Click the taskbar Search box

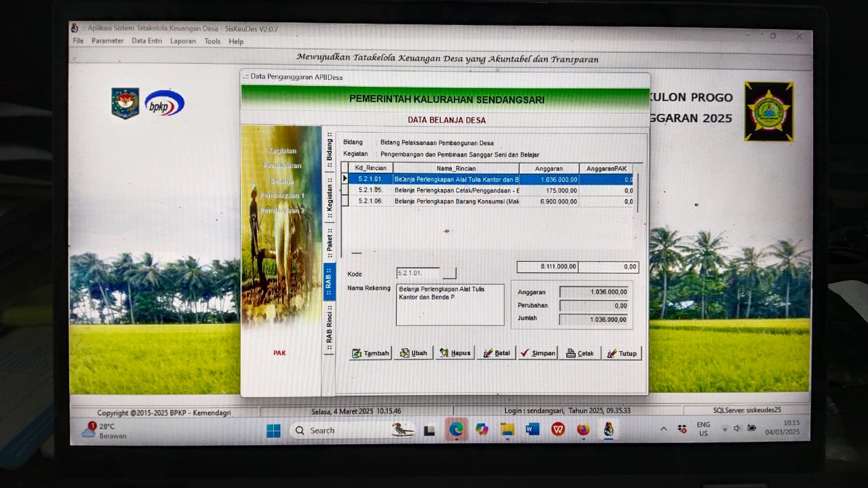coord(351,430)
